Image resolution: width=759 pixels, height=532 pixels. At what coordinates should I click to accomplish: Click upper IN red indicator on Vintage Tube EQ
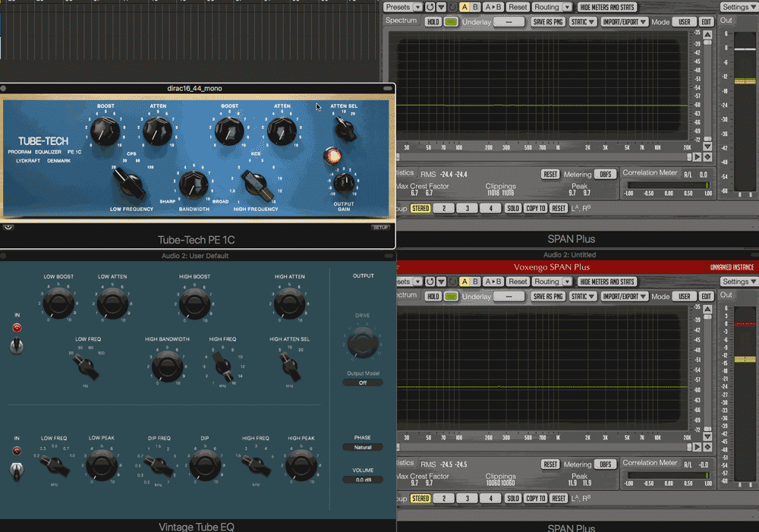17,328
